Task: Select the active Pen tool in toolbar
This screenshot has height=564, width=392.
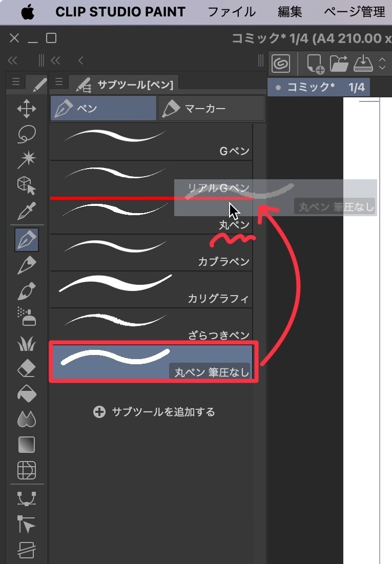Action: pyautogui.click(x=27, y=240)
